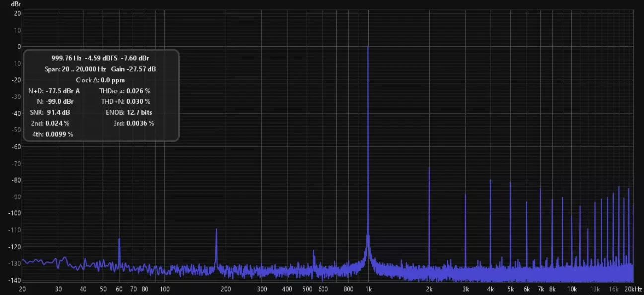Viewport: 644px width, 295px height.
Task: Click the -100 label on the dBr axis
Action: 15,213
